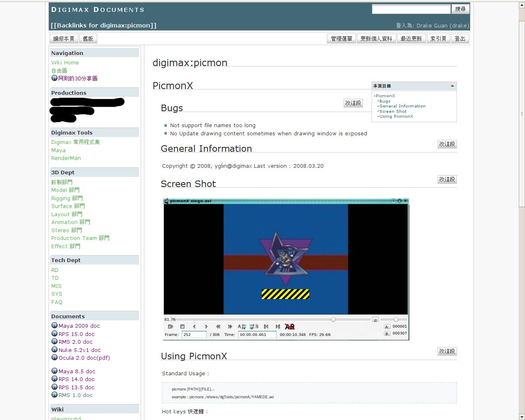
Task: Click the globe icon beside RPS 13.5 doc
Action: coord(54,387)
